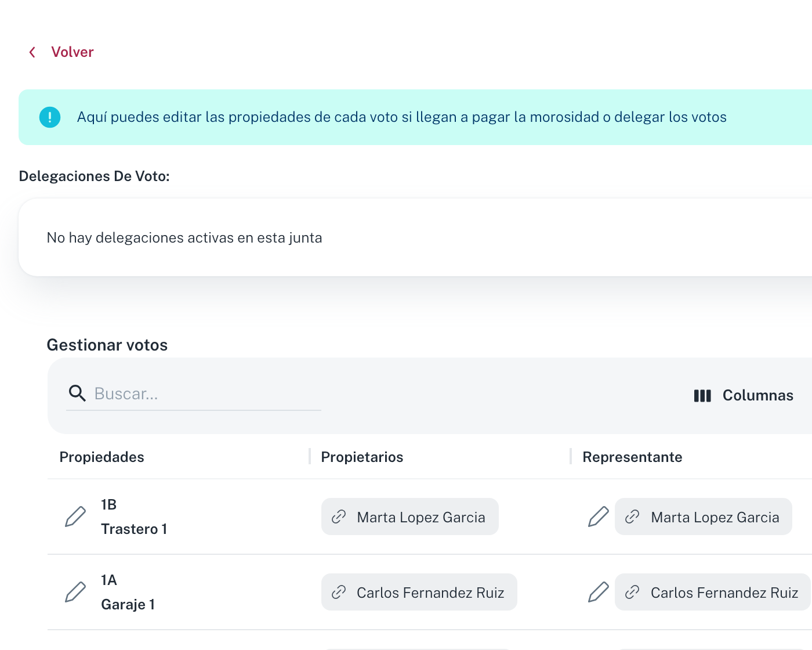This screenshot has height=650, width=812.
Task: Open the Columnas column selector
Action: [x=744, y=396]
